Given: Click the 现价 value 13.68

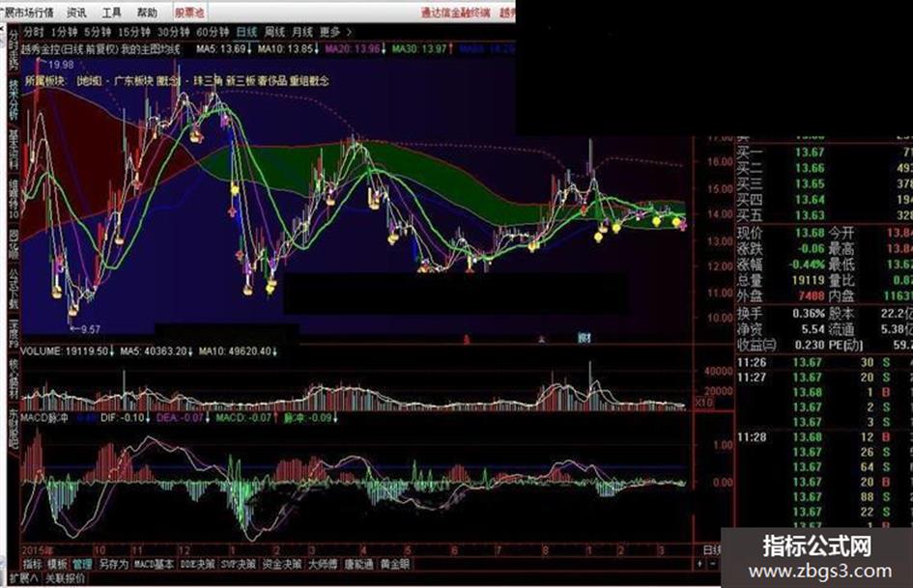Looking at the screenshot, I should (x=810, y=233).
